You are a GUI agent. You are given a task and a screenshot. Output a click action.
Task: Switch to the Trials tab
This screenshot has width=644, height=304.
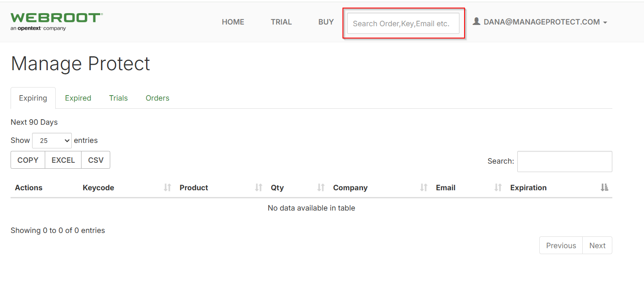pyautogui.click(x=118, y=98)
